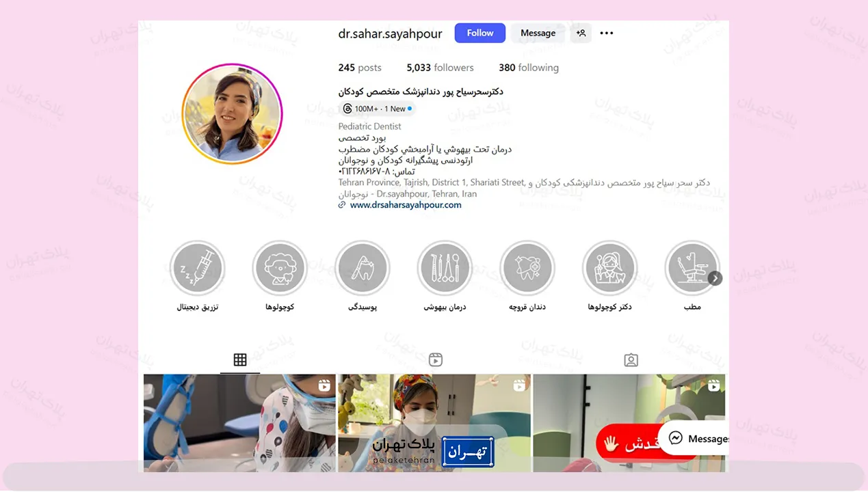868x492 pixels.
Task: Open the دندان قروچه teeth grinding highlight
Action: point(527,268)
